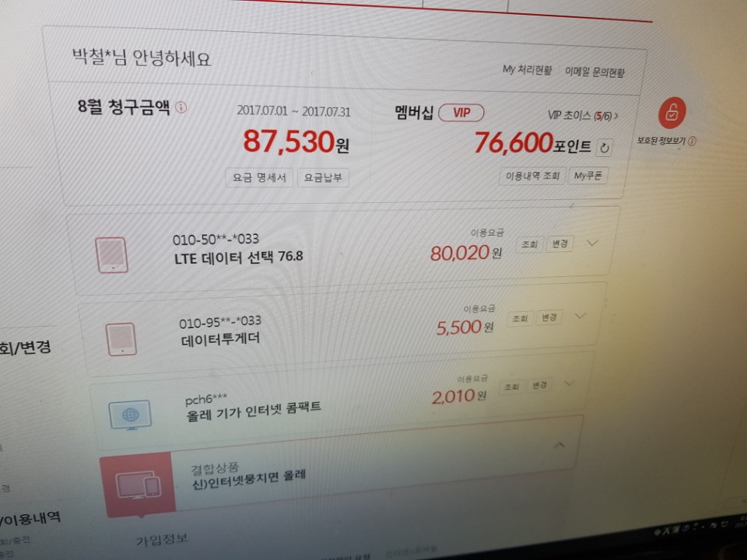
Task: Open the VIP 초이스 (5/6) link
Action: pos(583,116)
